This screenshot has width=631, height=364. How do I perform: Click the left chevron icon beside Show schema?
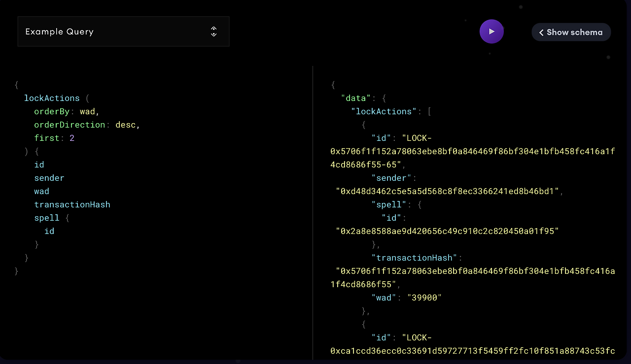tap(541, 33)
